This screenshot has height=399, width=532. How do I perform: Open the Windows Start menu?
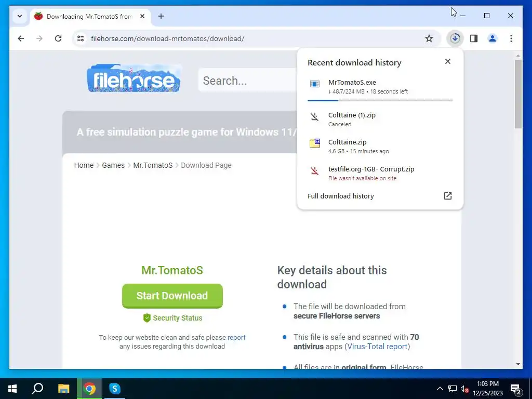tap(12, 389)
